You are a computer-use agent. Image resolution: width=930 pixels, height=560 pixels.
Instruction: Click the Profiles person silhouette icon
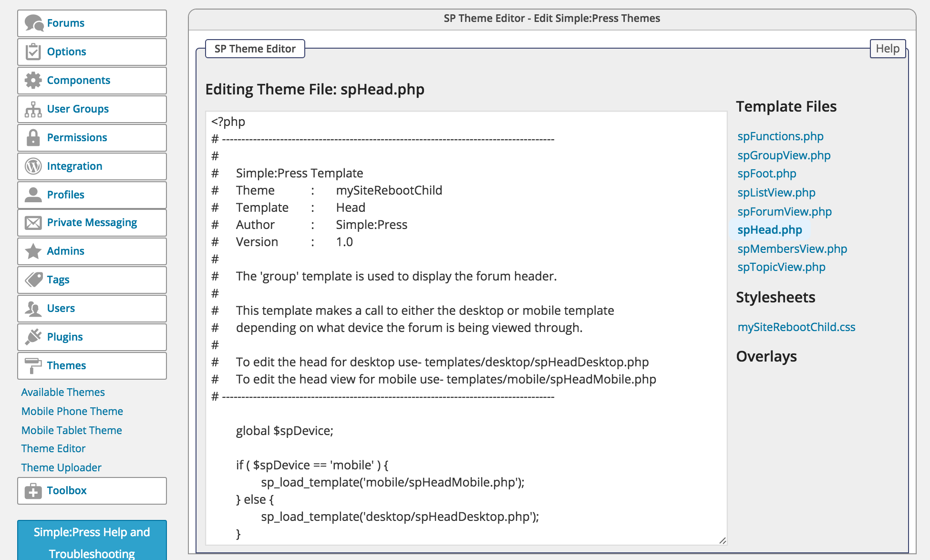coord(33,195)
